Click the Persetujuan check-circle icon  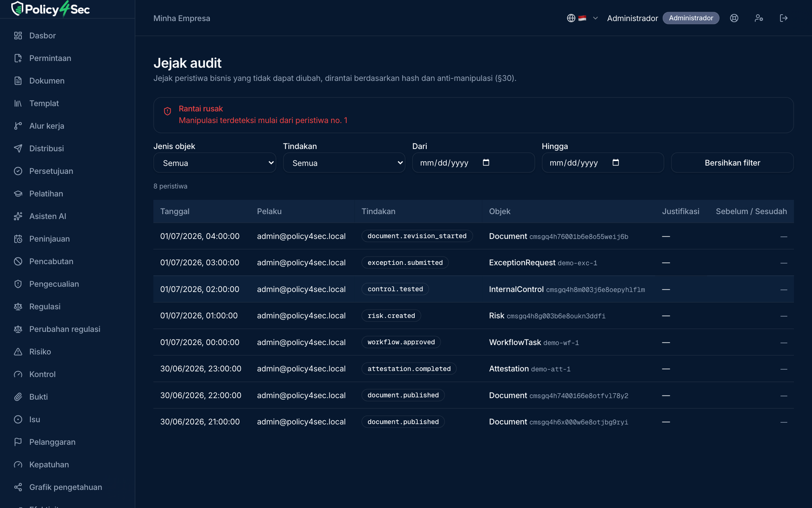click(x=18, y=171)
